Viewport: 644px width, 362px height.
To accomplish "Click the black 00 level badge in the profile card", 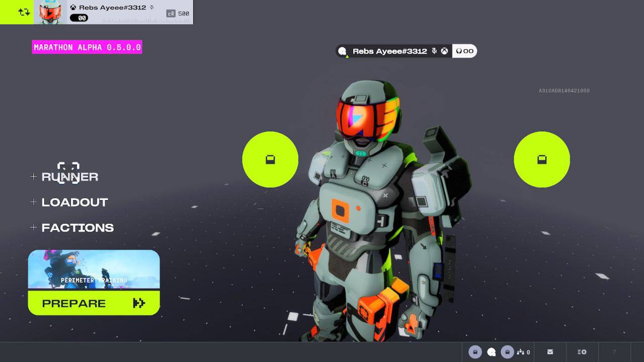I will [x=79, y=18].
